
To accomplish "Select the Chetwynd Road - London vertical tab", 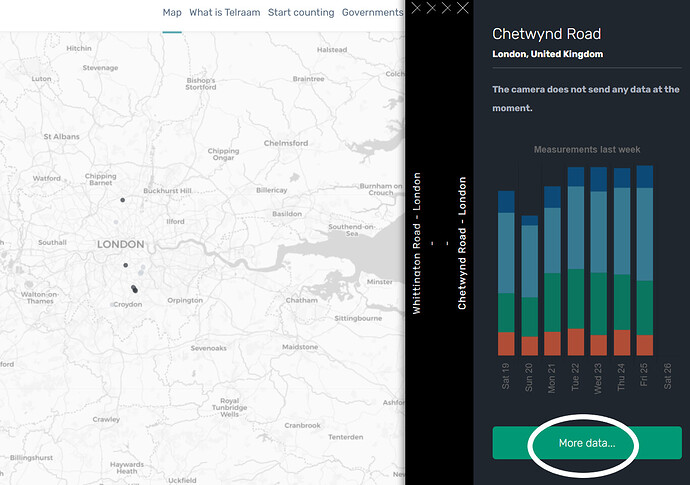I will pos(462,243).
